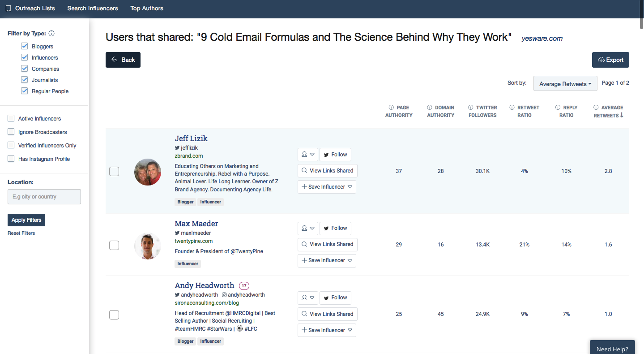Uncheck the Bloggers filter checkbox
The width and height of the screenshot is (644, 354).
pos(25,46)
